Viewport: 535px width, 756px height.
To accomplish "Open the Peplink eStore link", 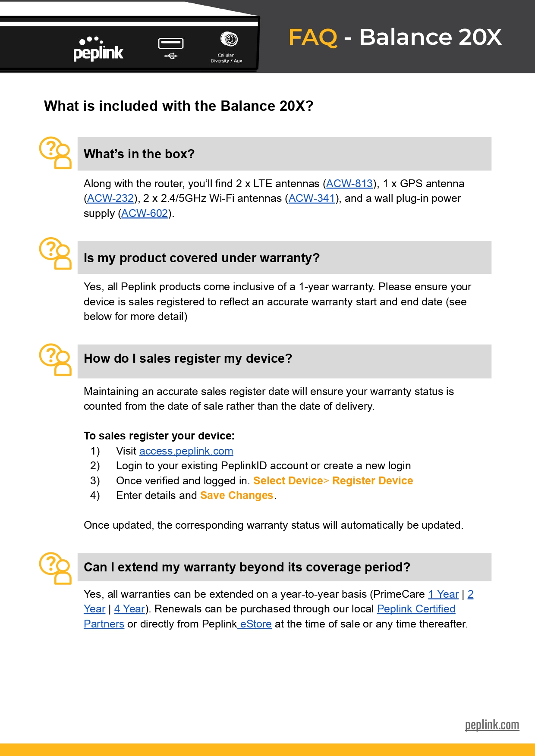I will 255,624.
